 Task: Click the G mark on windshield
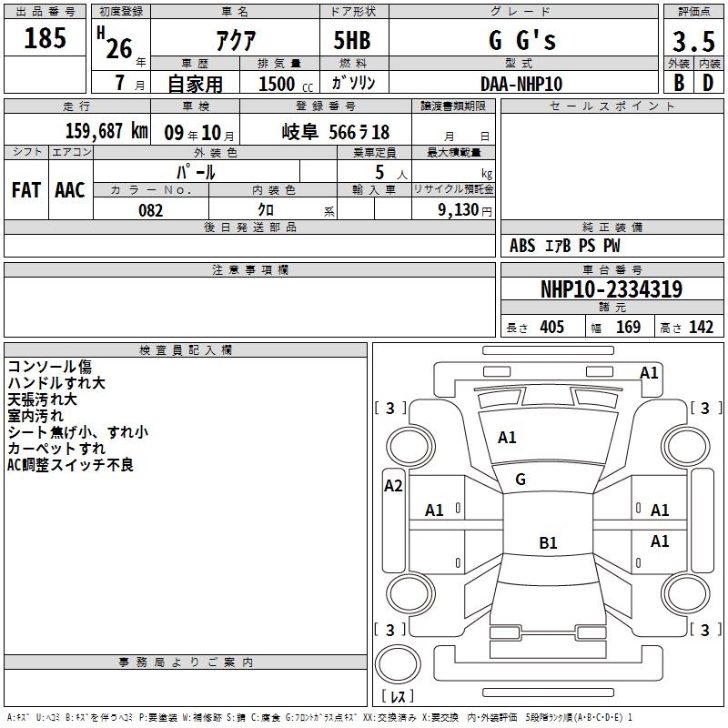521,480
